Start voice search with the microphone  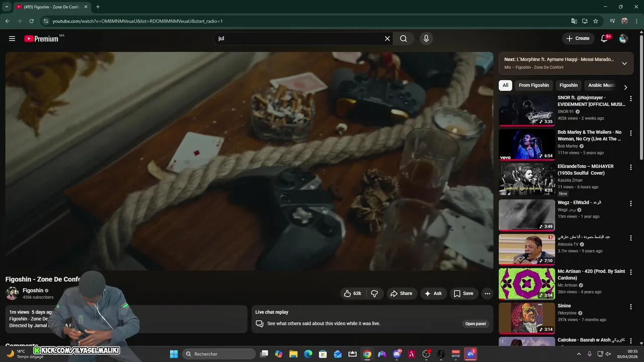(426, 39)
